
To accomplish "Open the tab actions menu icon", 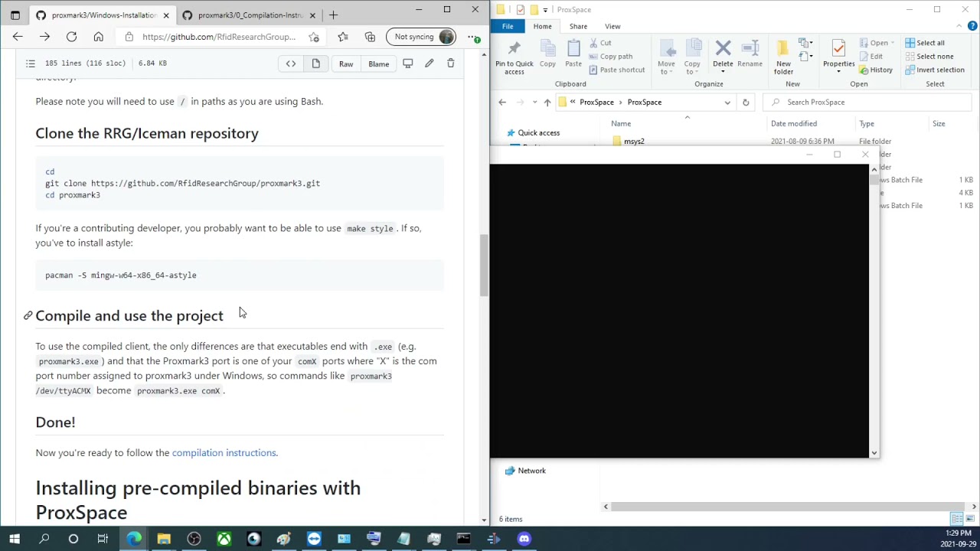I will [x=15, y=15].
